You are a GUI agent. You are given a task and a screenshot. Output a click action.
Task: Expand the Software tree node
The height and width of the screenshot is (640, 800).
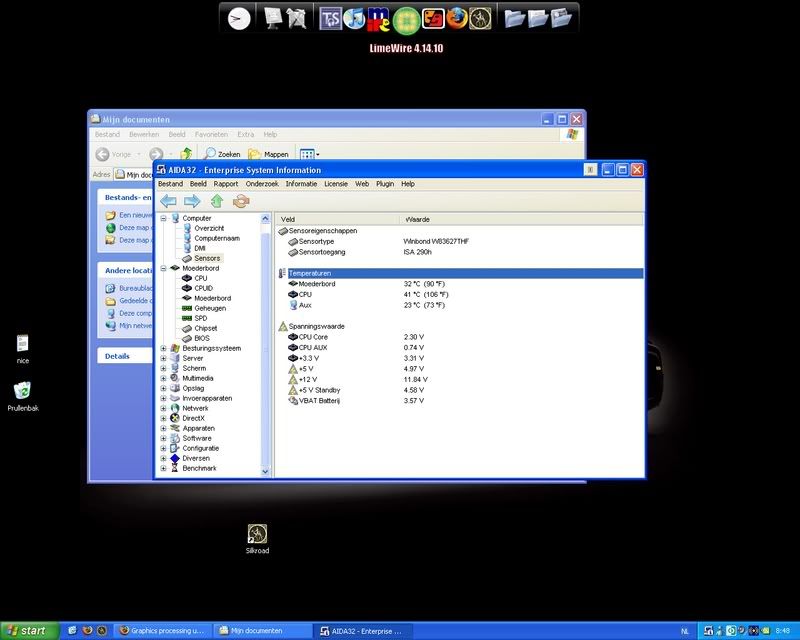[164, 438]
